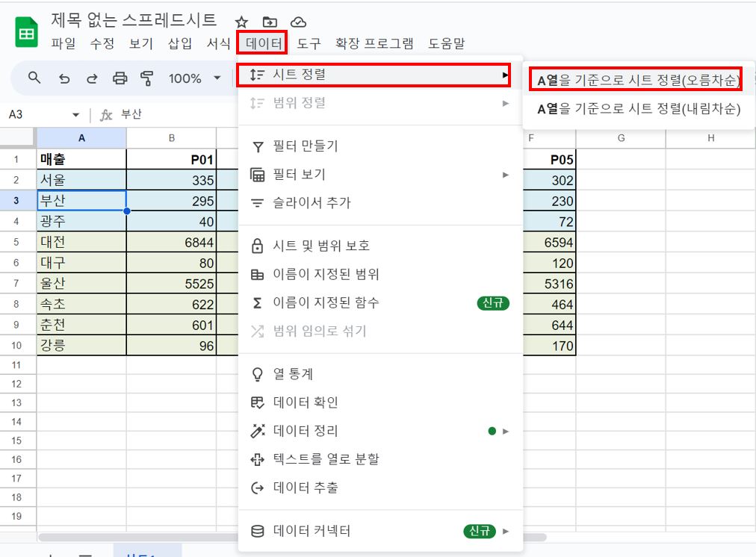Screen dimensions: 756x557
Task: Click the move-to-folder icon
Action: pos(270,22)
